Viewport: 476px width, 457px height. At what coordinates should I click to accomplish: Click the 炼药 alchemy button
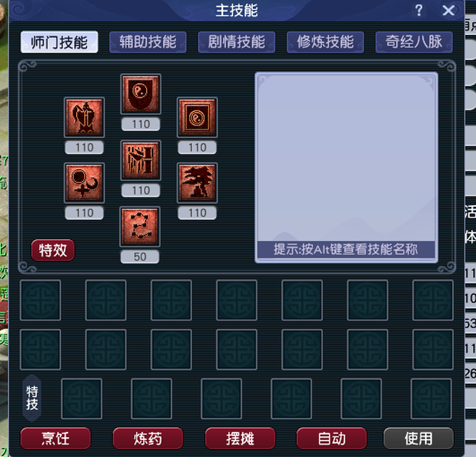pos(148,438)
